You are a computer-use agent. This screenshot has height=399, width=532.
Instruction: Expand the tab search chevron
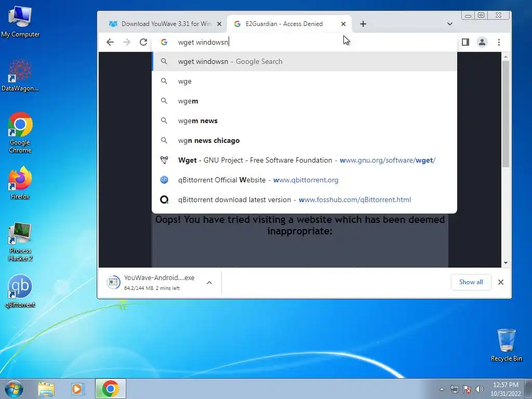[x=449, y=24]
